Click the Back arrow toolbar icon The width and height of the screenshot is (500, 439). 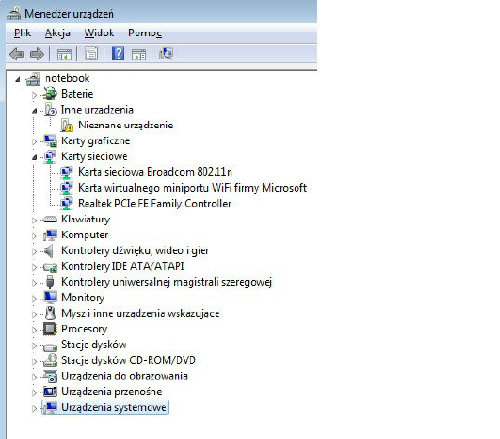pos(17,54)
